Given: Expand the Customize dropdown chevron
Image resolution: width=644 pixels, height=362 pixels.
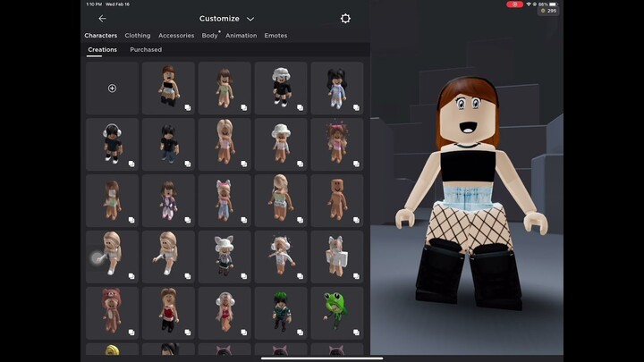Looking at the screenshot, I should pyautogui.click(x=250, y=19).
